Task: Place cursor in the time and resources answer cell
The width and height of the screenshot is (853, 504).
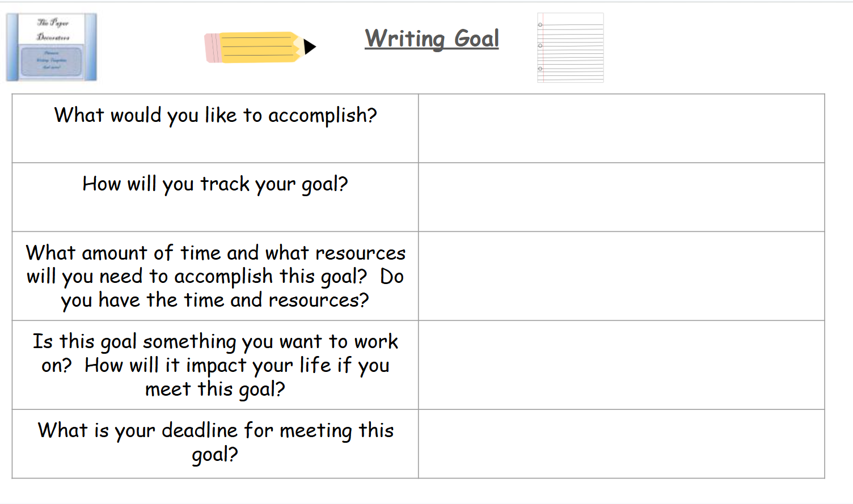Action: point(621,276)
